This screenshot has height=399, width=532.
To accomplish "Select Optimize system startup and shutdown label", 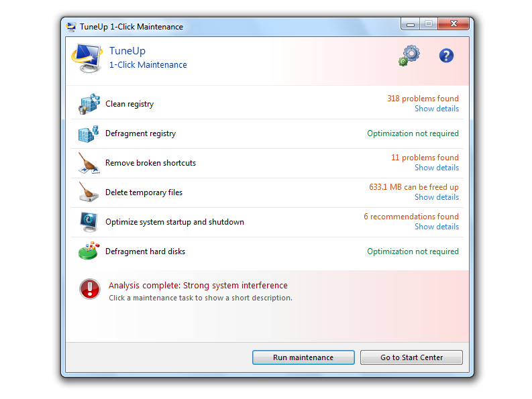I will pyautogui.click(x=174, y=222).
